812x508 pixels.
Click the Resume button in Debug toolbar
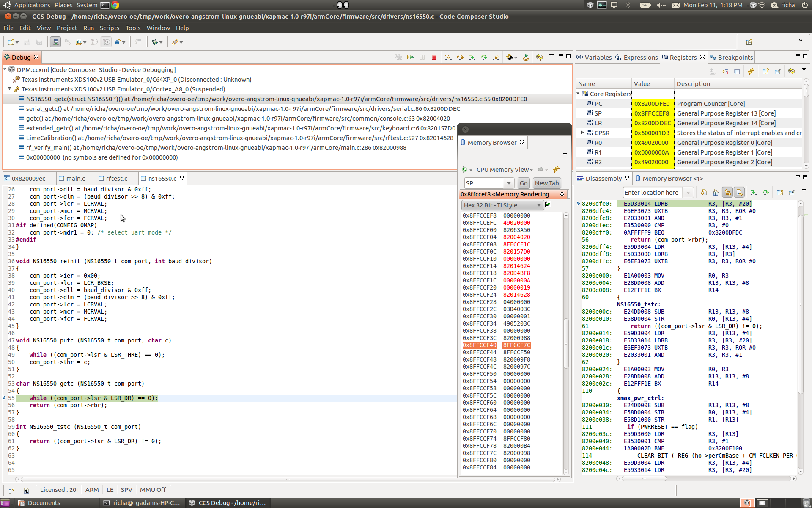click(410, 57)
